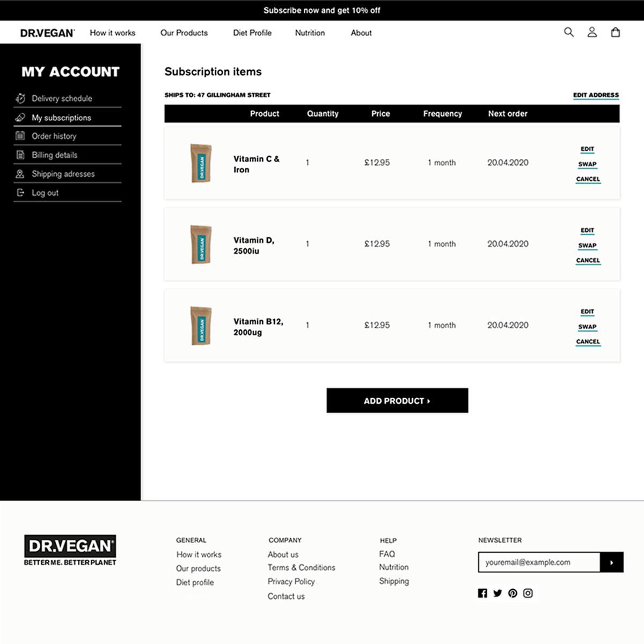Cancel the Vitamin B12 subscription

pos(588,341)
